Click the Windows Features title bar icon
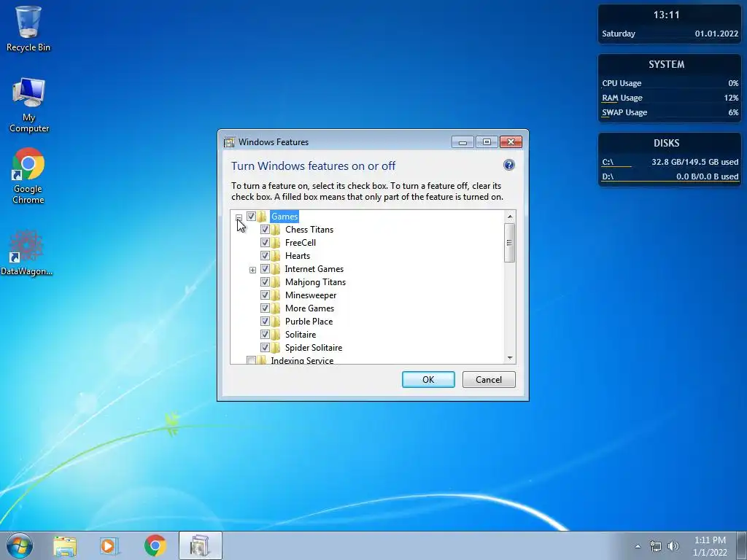747x560 pixels. pyautogui.click(x=230, y=142)
